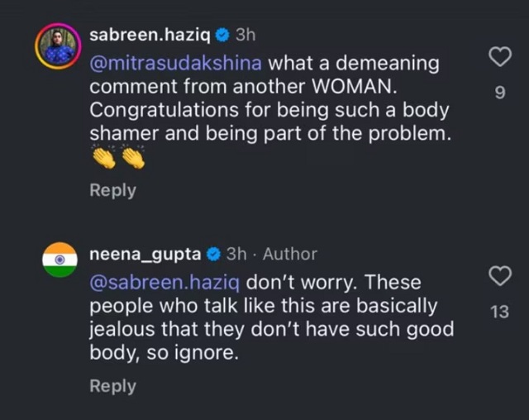Viewport: 529px width, 420px height.
Task: Open the neena_gupta username link
Action: click(145, 255)
